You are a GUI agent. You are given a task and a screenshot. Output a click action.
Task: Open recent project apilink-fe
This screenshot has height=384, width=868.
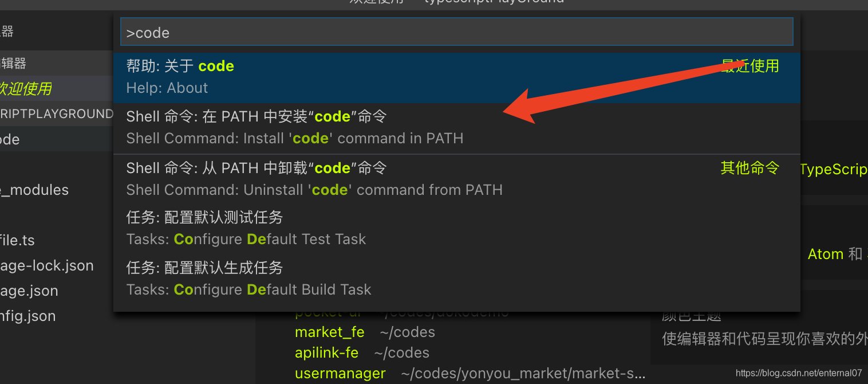[x=326, y=353]
